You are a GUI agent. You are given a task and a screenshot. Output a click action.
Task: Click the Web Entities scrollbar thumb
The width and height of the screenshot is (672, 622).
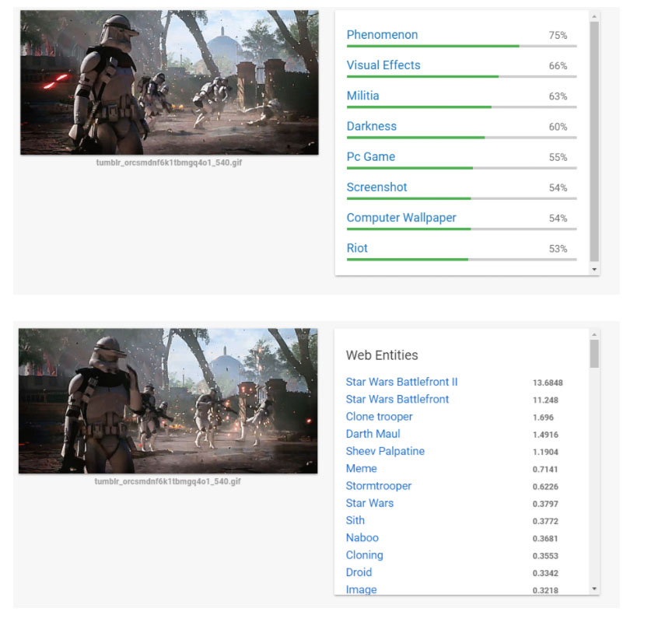coord(594,354)
